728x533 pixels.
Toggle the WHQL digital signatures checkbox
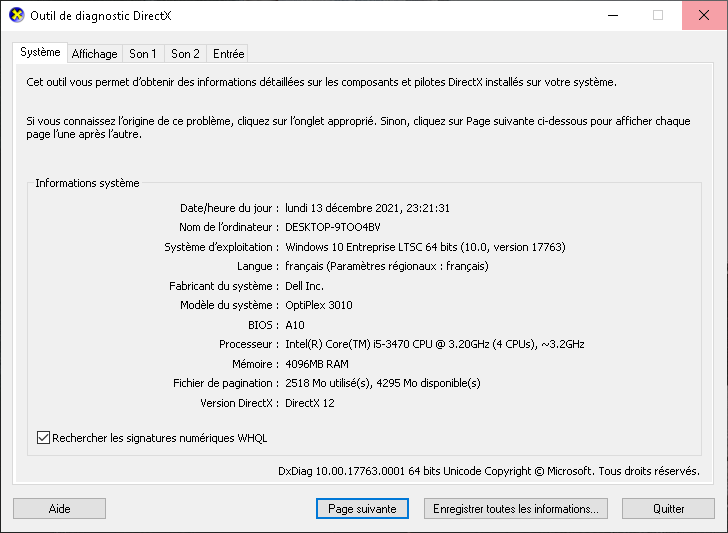[x=43, y=438]
